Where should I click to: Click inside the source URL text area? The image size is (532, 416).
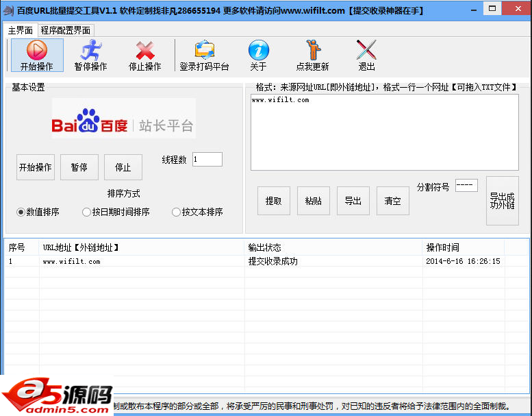pos(384,132)
